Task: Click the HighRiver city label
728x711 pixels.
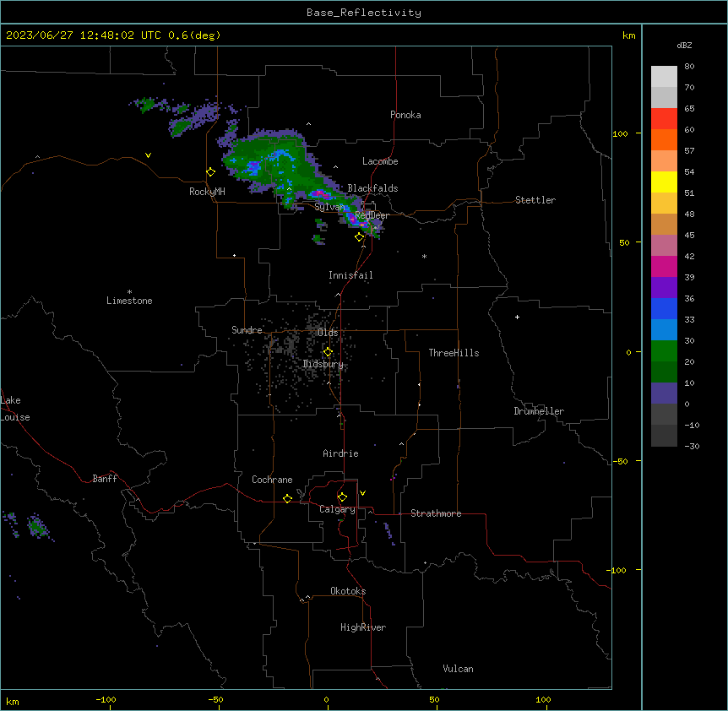Action: (x=363, y=627)
